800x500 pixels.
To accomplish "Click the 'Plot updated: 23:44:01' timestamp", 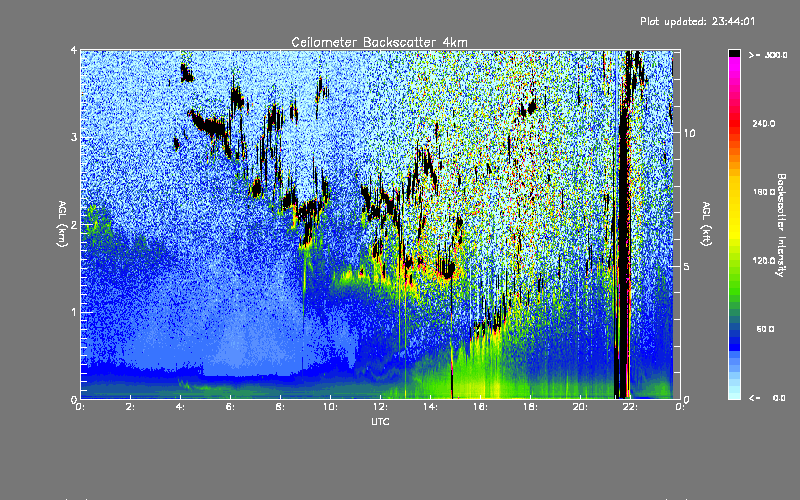I will coord(697,21).
